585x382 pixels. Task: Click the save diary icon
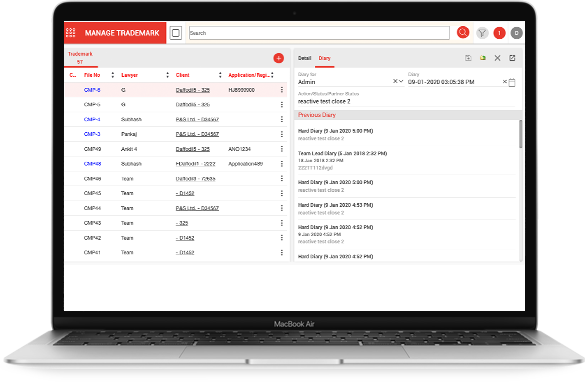pos(468,58)
